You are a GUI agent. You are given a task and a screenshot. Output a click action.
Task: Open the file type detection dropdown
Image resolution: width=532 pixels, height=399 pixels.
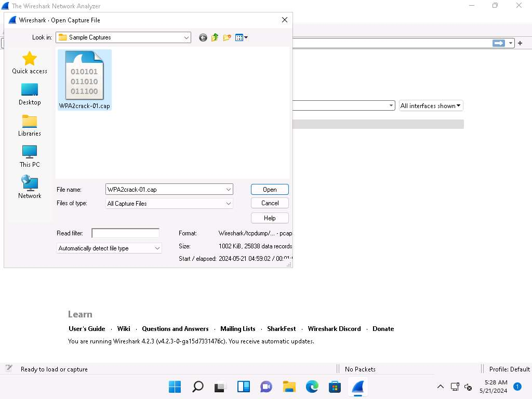[x=157, y=248]
